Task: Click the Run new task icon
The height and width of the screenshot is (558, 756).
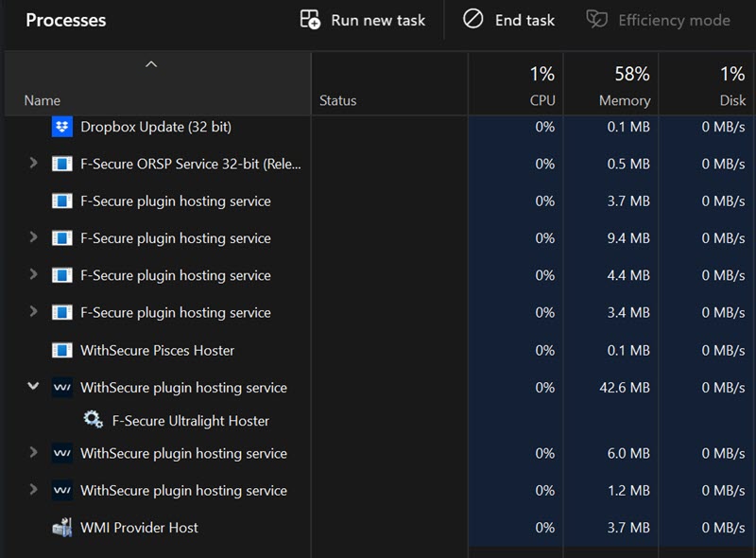Action: [x=310, y=20]
